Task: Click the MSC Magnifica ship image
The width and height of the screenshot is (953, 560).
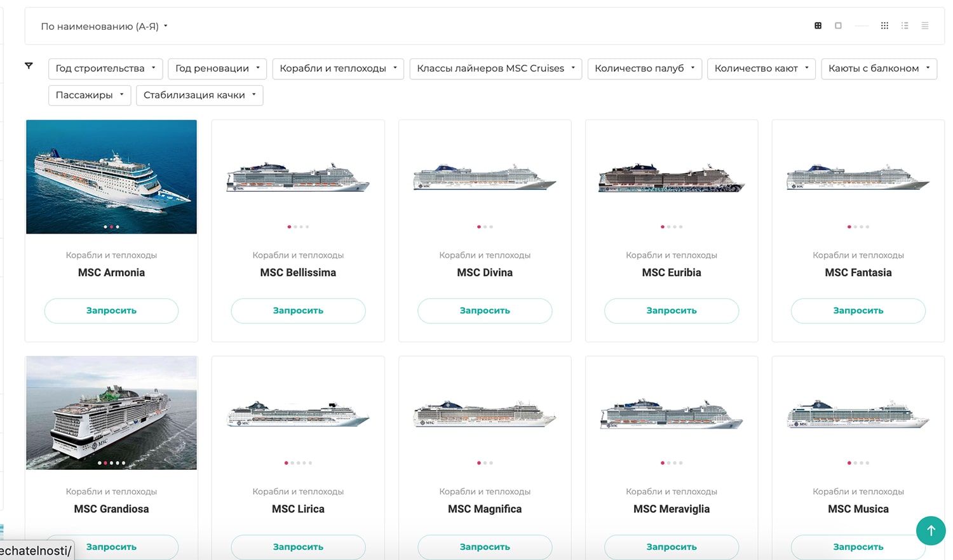Action: tap(485, 413)
